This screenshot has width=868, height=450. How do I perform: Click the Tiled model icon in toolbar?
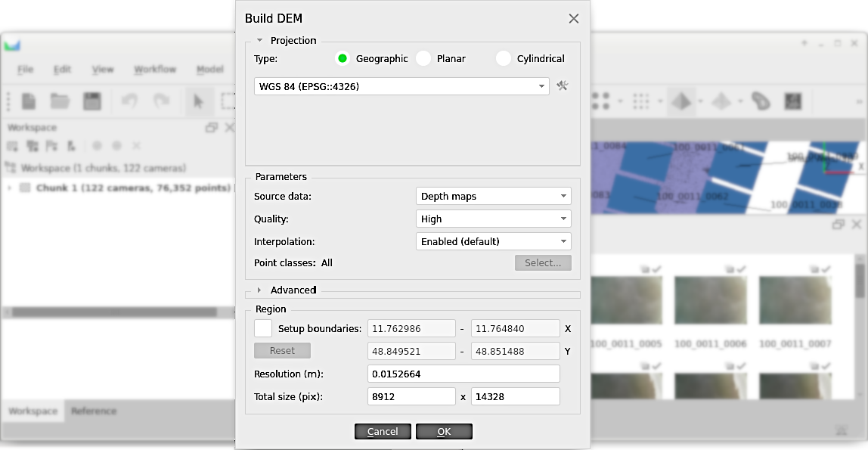tap(721, 101)
